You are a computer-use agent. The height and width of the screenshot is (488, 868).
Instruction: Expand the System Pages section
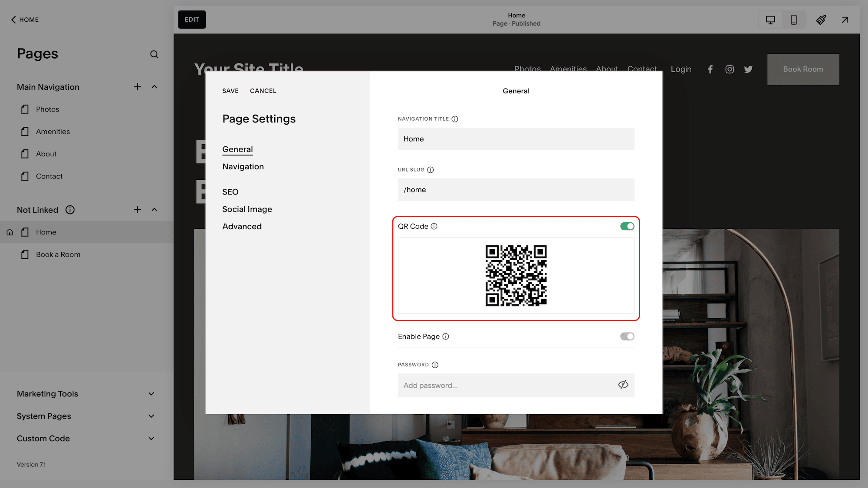151,416
